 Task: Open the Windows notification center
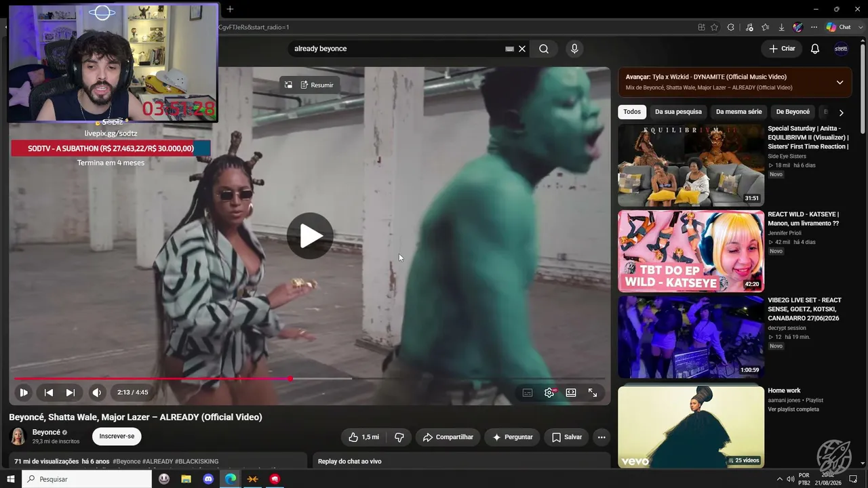(x=853, y=479)
